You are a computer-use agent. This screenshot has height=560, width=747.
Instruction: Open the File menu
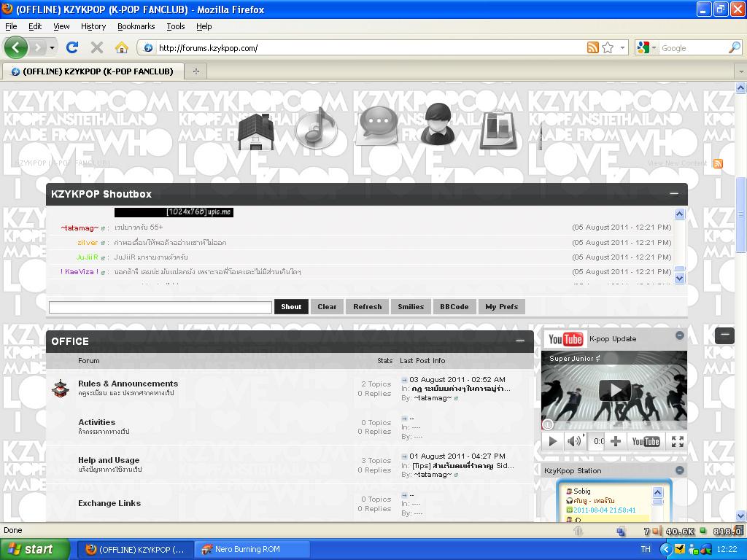pos(11,26)
